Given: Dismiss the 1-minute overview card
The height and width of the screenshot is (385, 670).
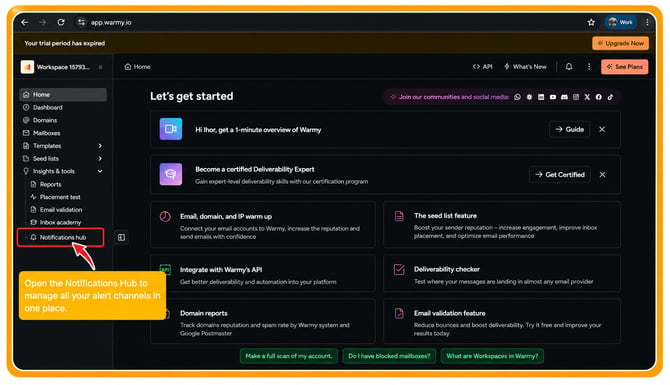Looking at the screenshot, I should (602, 129).
